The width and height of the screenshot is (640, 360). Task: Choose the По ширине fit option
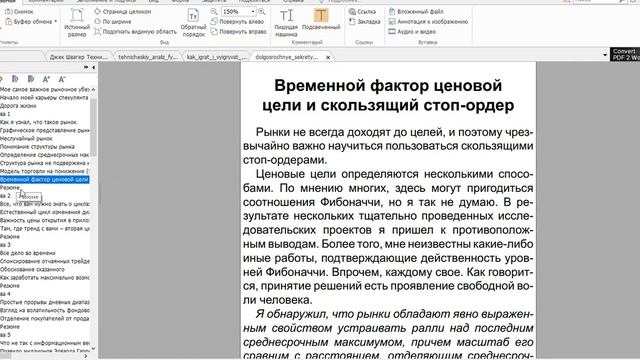point(113,21)
